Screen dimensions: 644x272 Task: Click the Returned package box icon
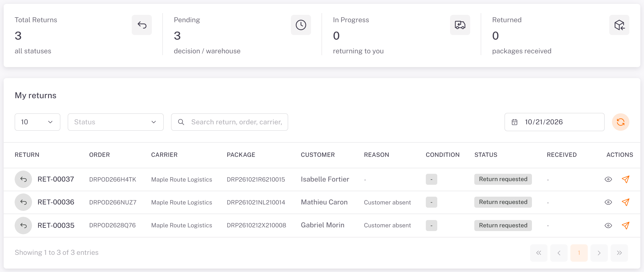[x=619, y=25]
